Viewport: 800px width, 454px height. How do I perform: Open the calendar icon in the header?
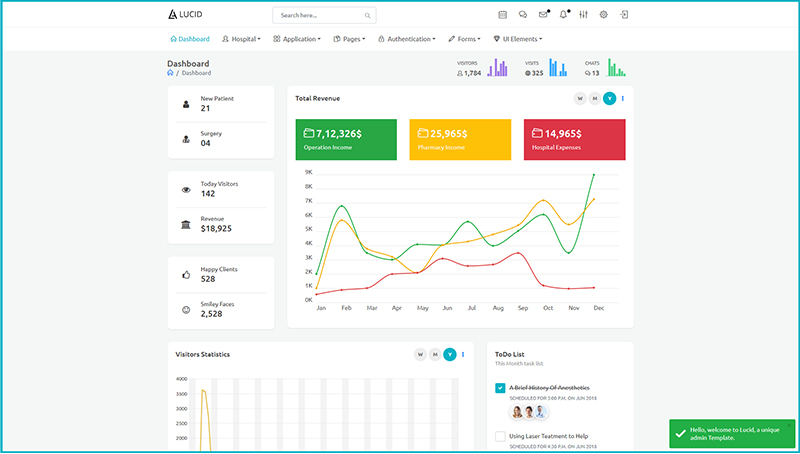[x=502, y=15]
